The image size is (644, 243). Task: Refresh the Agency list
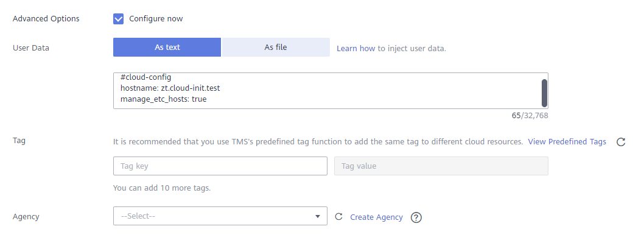pos(338,217)
